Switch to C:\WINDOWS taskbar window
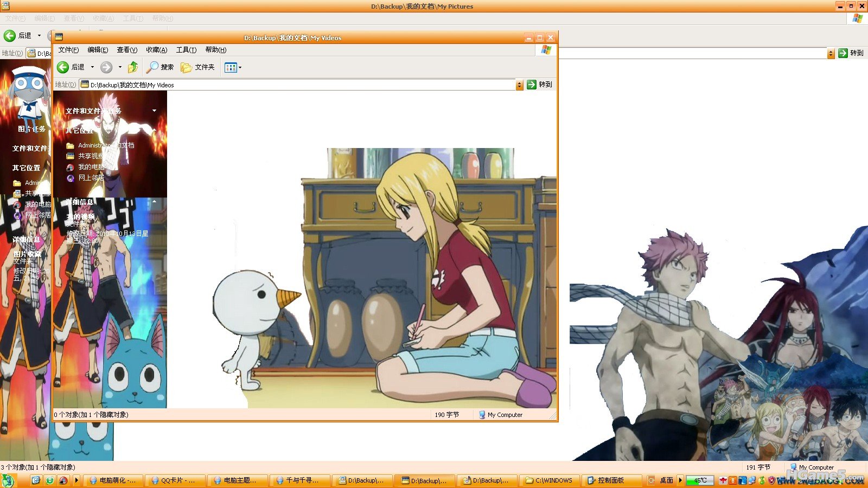 pyautogui.click(x=549, y=480)
